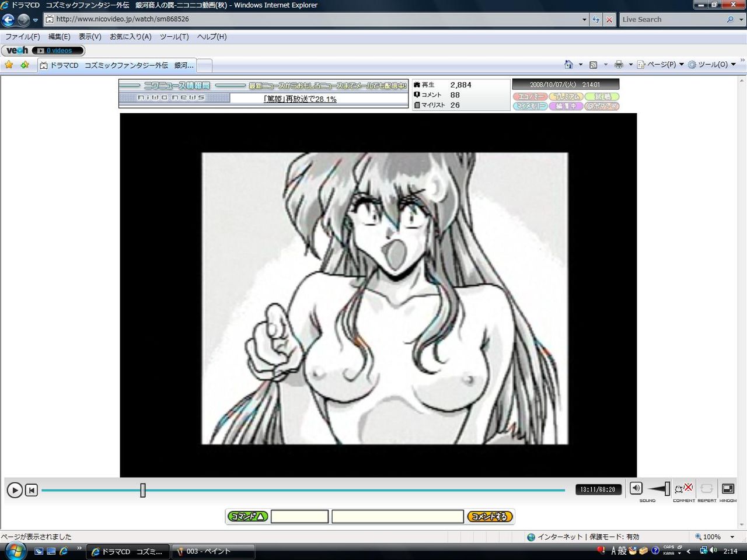
Task: Open the 表示(V) menu
Action: tap(90, 36)
